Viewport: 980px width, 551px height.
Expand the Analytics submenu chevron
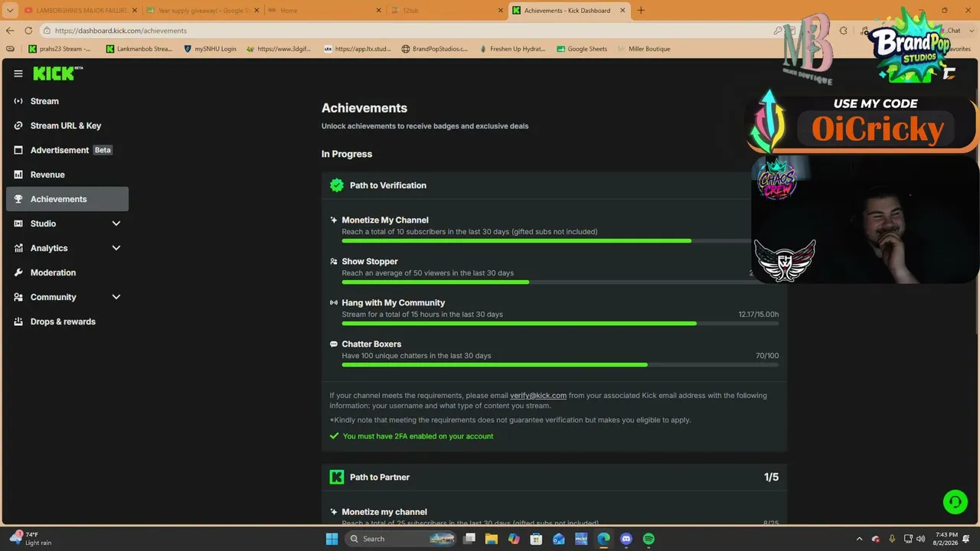coord(116,248)
